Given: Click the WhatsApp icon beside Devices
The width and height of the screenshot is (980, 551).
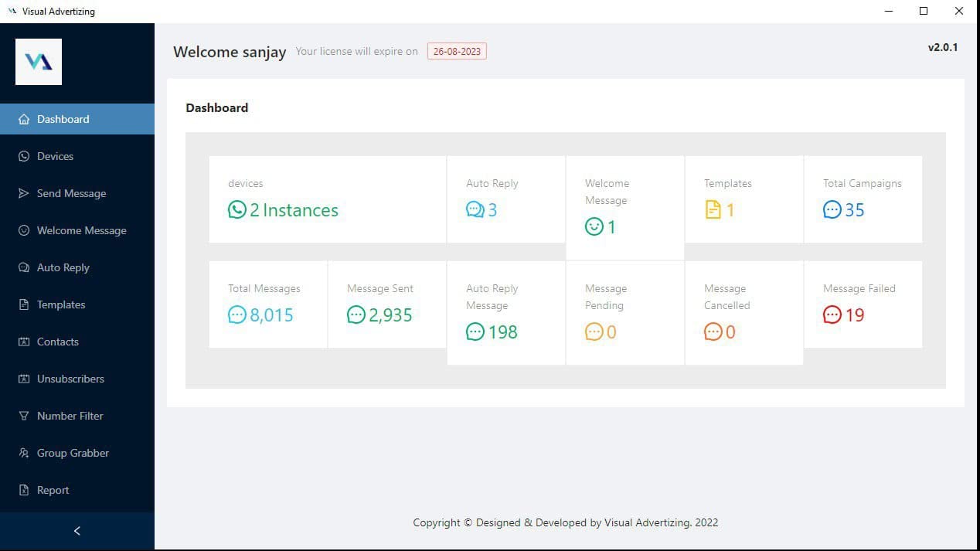Looking at the screenshot, I should pos(23,156).
